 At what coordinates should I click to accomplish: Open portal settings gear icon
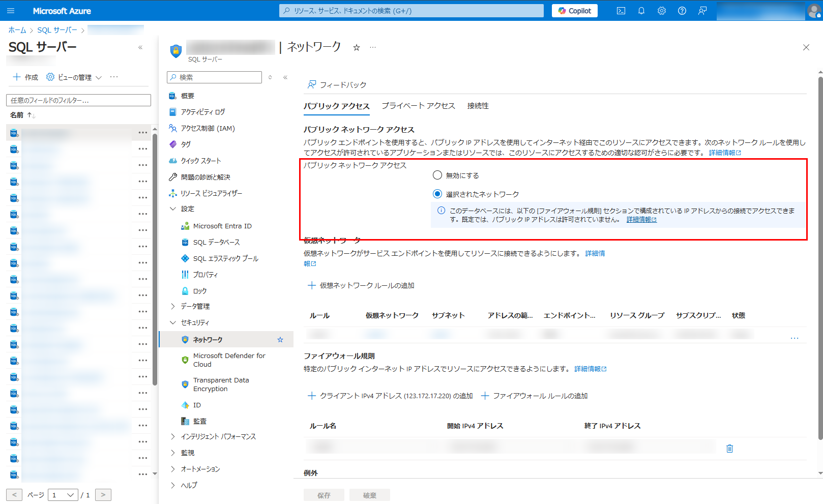662,11
